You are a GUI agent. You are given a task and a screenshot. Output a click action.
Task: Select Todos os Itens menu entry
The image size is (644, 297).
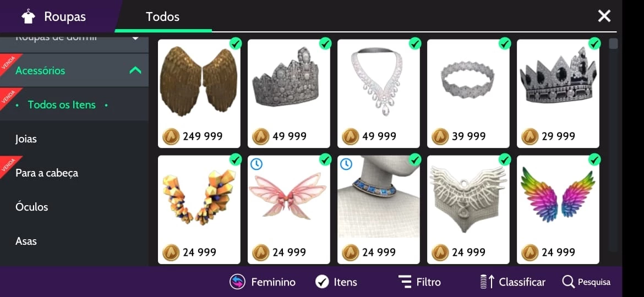click(x=62, y=105)
